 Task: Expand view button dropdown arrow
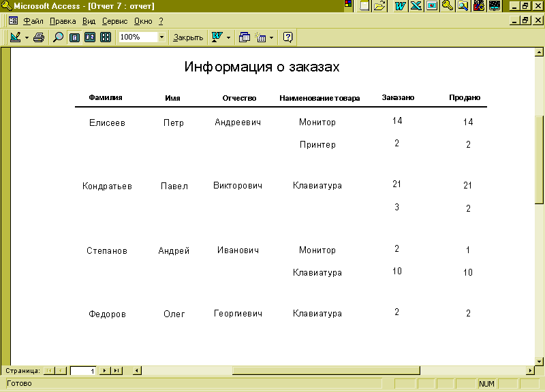pyautogui.click(x=27, y=37)
